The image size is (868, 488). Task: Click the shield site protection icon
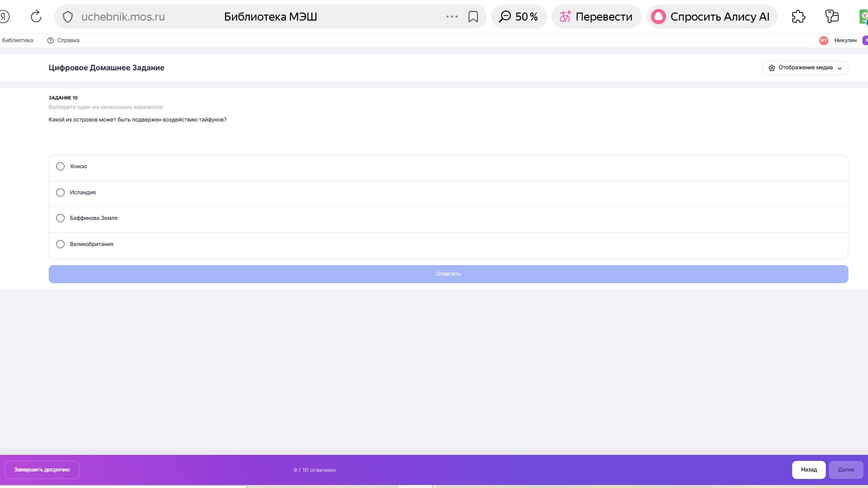(x=68, y=17)
